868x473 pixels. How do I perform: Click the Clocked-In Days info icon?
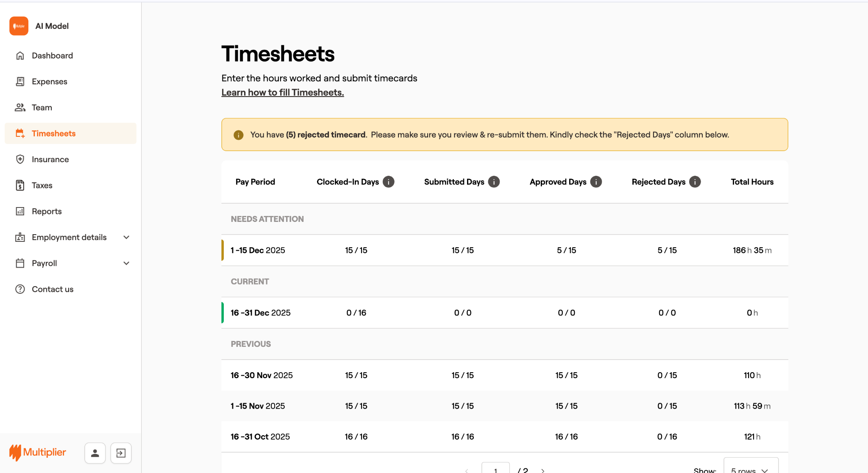coord(388,182)
